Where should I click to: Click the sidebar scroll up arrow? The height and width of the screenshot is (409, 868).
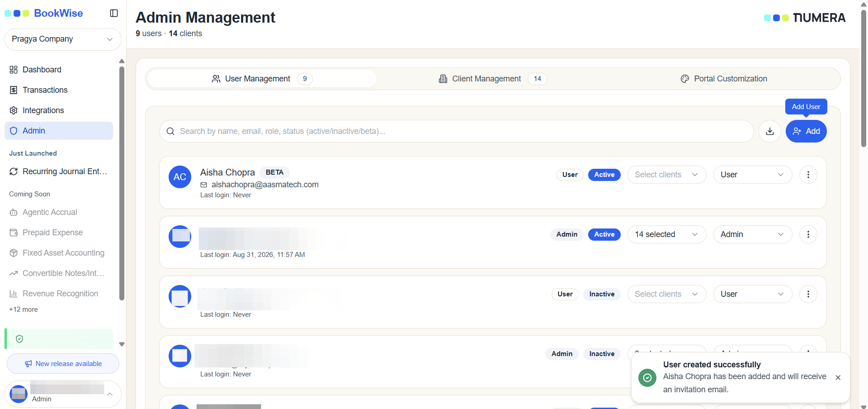[x=122, y=61]
